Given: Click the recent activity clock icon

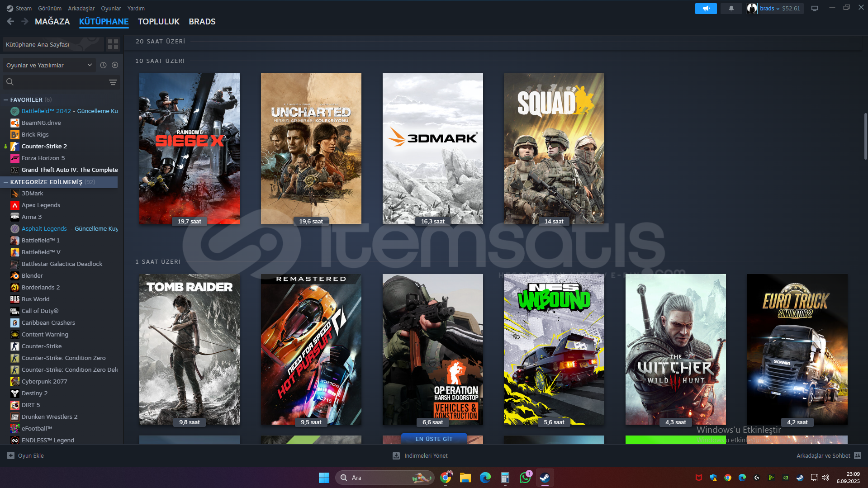Looking at the screenshot, I should click(x=103, y=65).
